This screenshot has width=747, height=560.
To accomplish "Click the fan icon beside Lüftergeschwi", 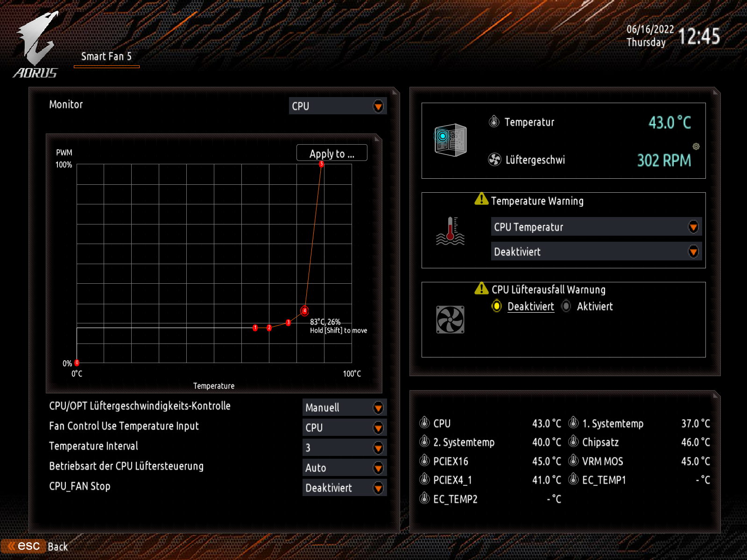I will point(494,160).
